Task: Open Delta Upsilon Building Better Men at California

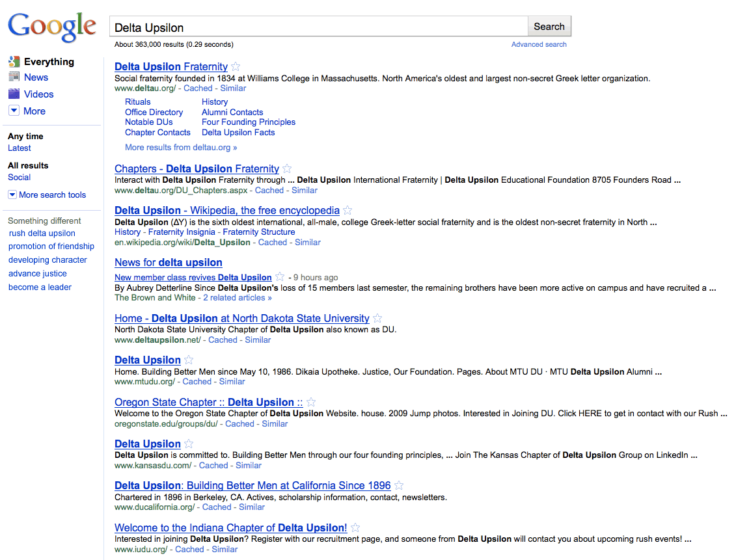Action: pos(252,485)
